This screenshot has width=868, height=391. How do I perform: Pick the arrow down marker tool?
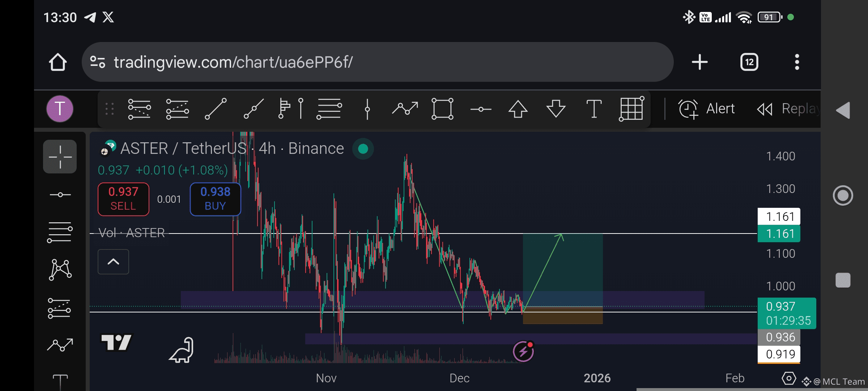[556, 109]
